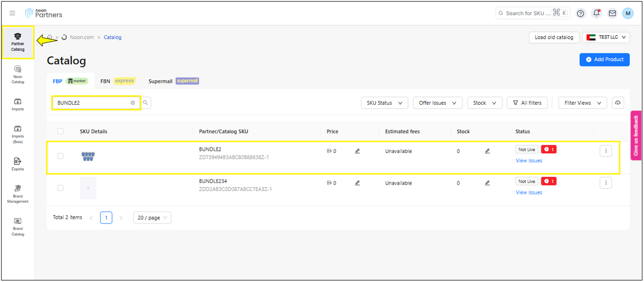Open the help question mark icon
The width and height of the screenshot is (644, 282).
(580, 13)
